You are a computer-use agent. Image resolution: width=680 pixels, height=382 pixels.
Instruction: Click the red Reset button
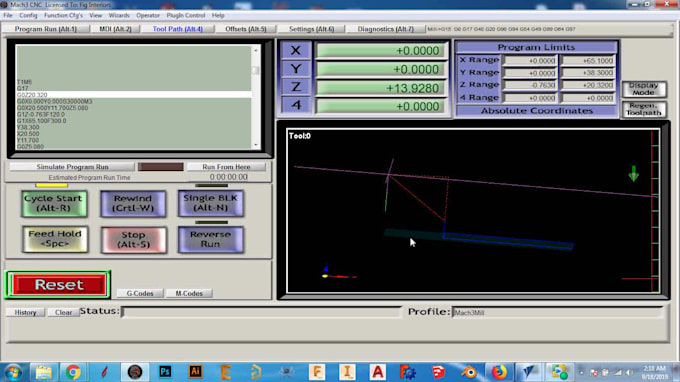click(x=59, y=285)
